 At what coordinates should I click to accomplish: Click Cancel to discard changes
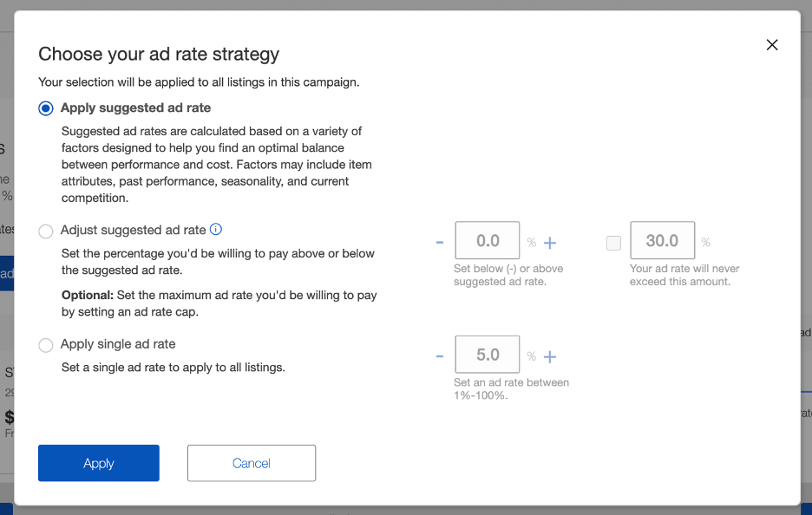(251, 463)
